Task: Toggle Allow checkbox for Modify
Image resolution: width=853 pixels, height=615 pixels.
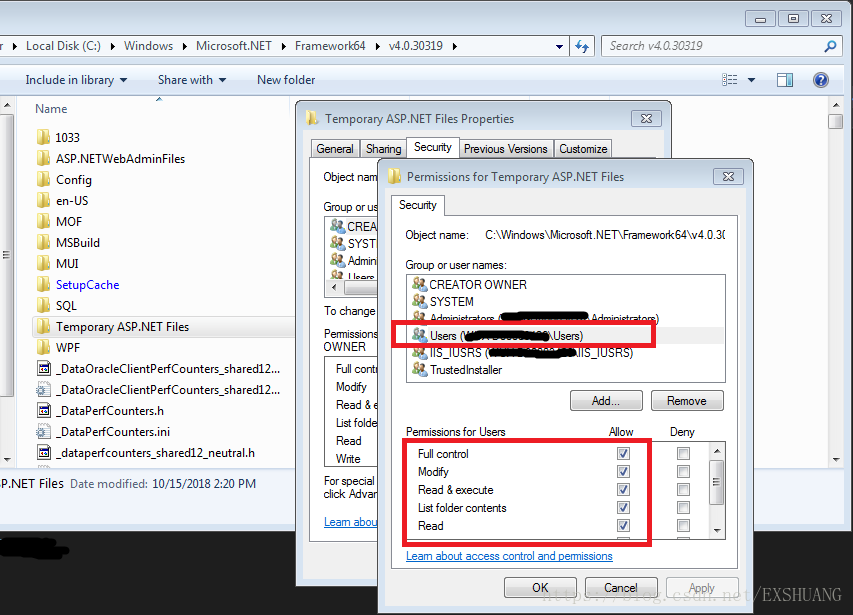Action: click(x=623, y=471)
